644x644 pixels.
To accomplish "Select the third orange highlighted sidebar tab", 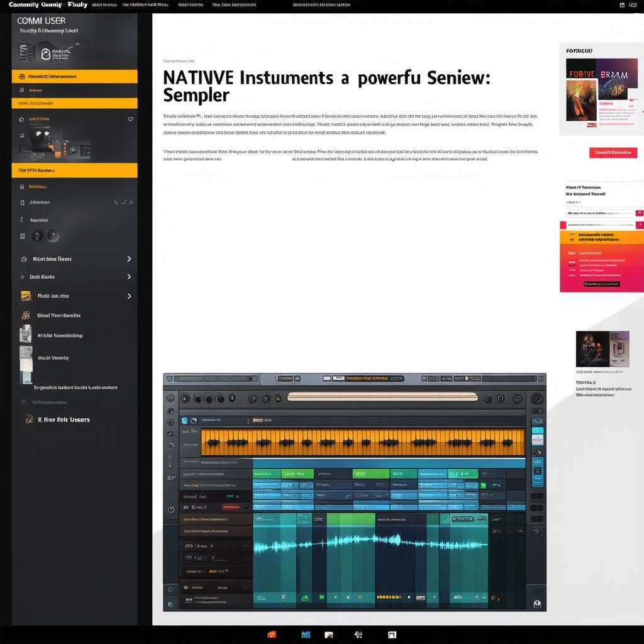I will pos(74,170).
